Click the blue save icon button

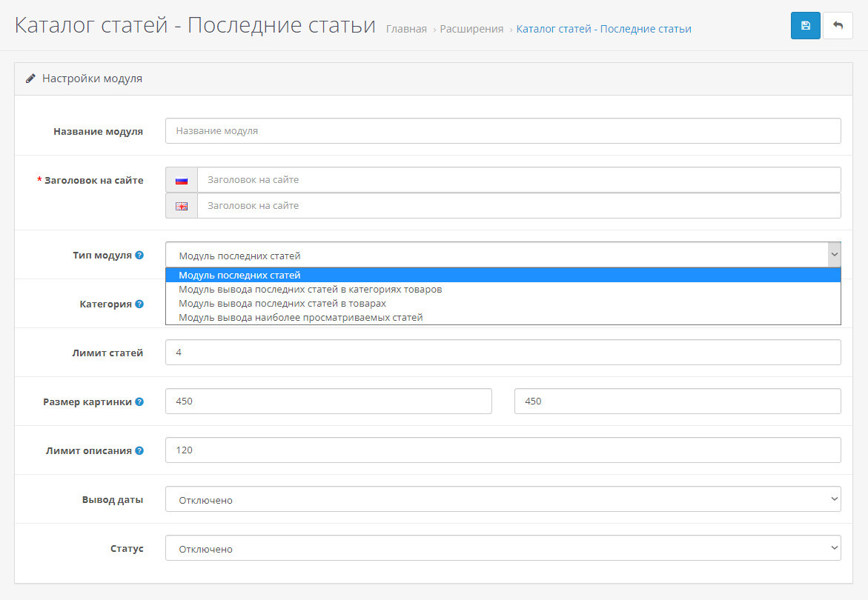[x=806, y=25]
